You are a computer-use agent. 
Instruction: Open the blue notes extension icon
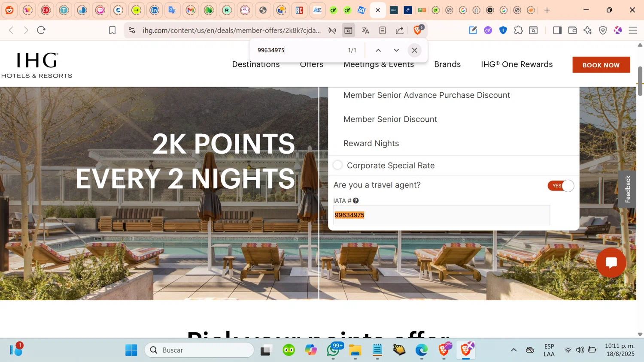pos(473,30)
